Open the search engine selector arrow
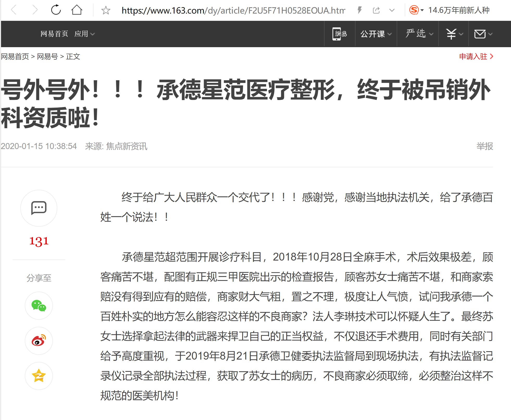Image resolution: width=511 pixels, height=420 pixels. (422, 10)
